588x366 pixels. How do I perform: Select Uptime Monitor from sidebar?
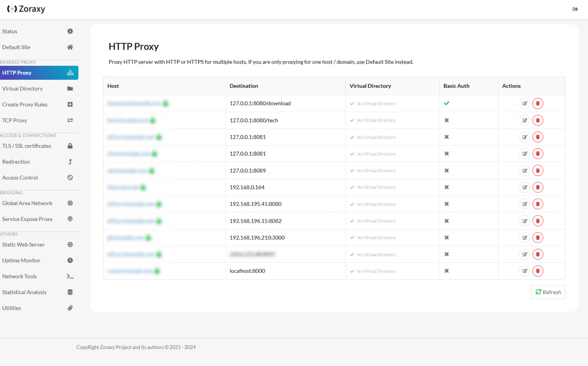[x=21, y=261]
